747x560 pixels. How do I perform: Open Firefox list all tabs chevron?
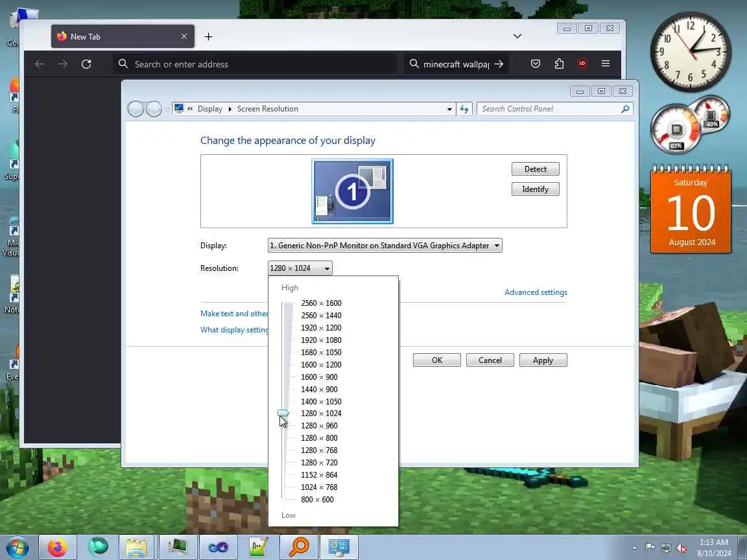click(517, 36)
